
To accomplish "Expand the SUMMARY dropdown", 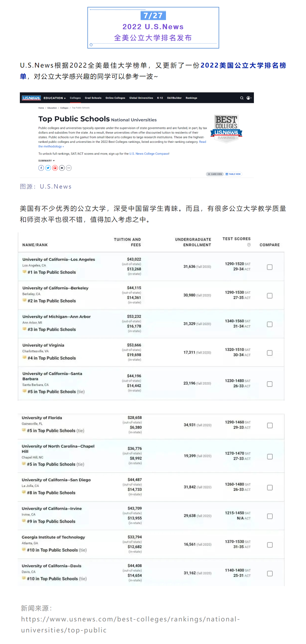I will [x=47, y=161].
